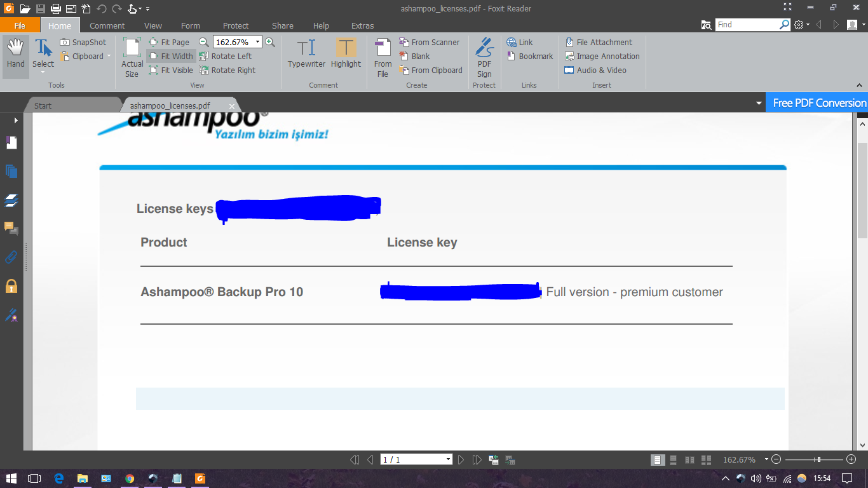Go to the next page arrow
The width and height of the screenshot is (868, 488).
point(461,459)
